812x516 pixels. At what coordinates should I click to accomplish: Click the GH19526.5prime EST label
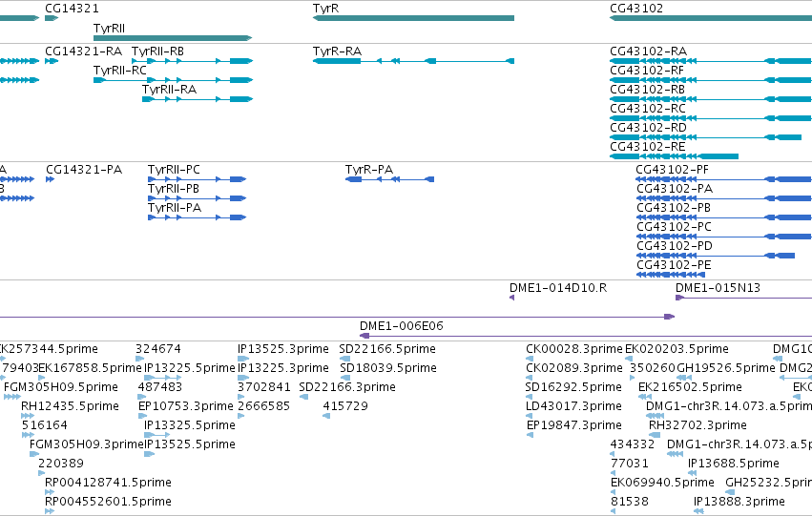coord(726,368)
